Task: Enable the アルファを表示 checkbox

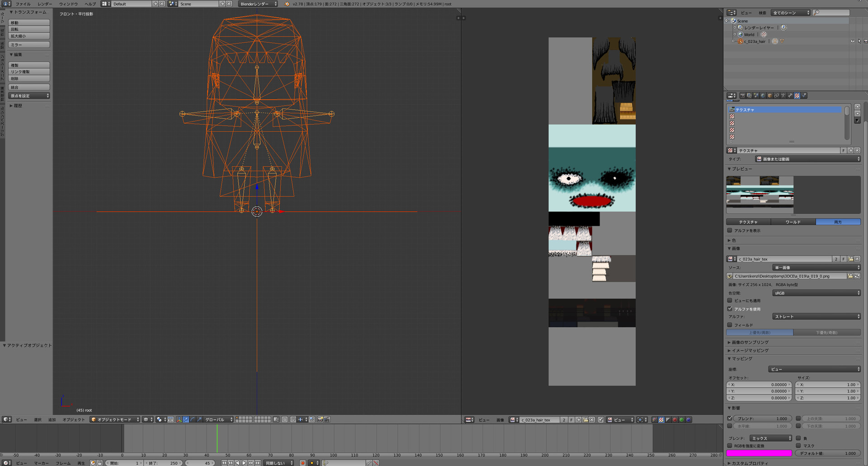Action: [730, 231]
